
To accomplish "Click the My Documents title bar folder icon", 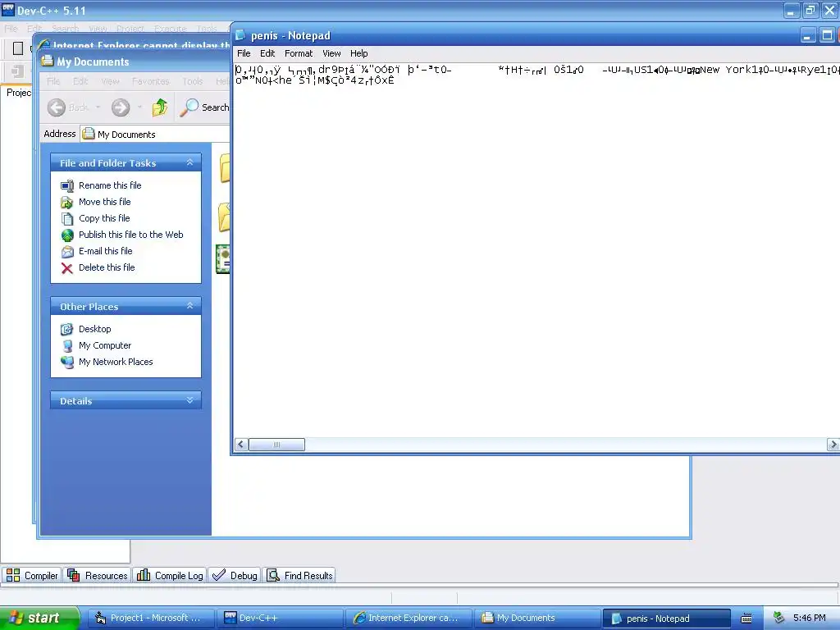I will point(47,61).
